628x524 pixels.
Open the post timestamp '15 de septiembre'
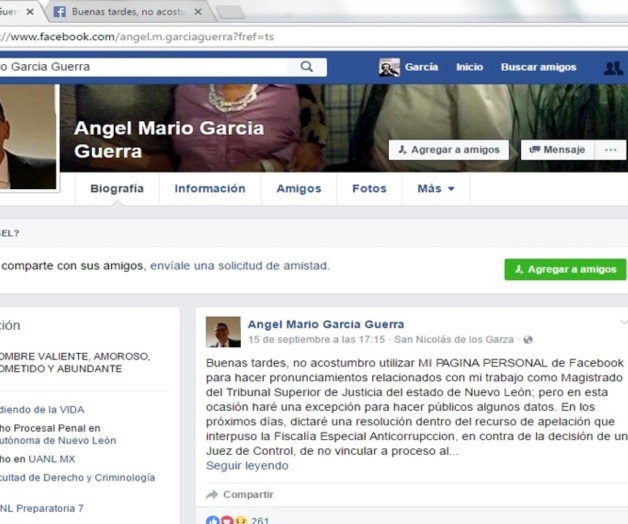pyautogui.click(x=316, y=340)
